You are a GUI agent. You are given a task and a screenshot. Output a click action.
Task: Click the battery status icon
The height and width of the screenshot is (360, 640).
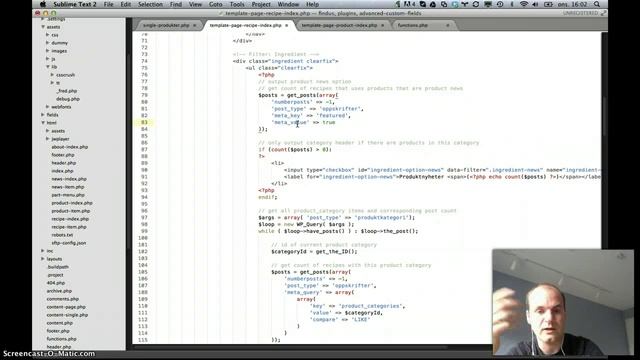coord(549,4)
